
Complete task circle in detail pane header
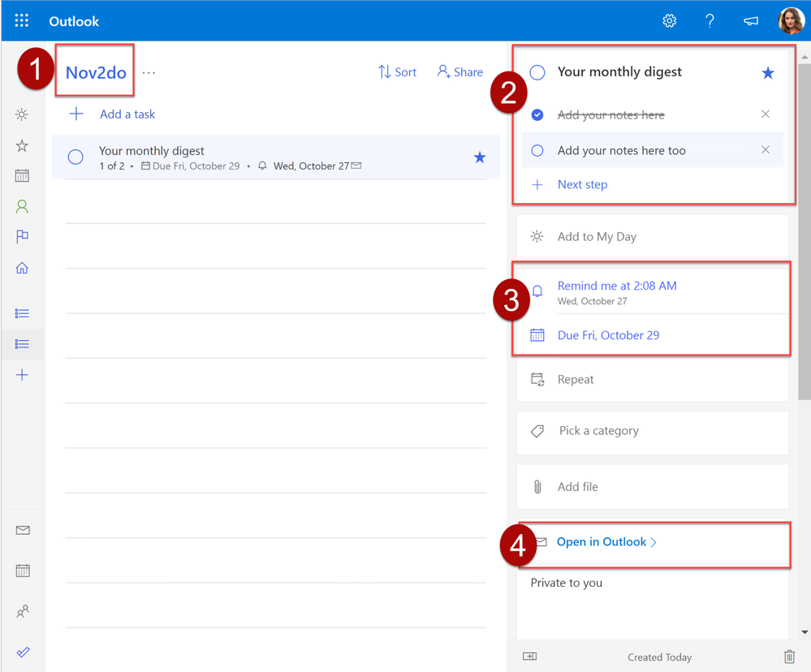tap(537, 72)
